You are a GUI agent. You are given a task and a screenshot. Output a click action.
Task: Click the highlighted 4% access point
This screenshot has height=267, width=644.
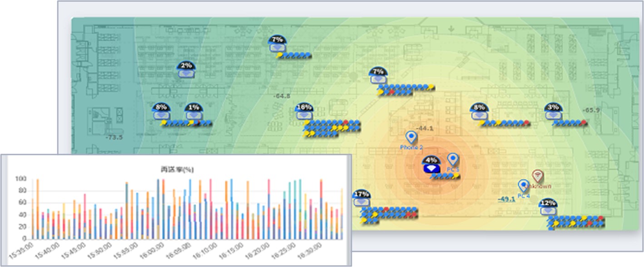tap(431, 166)
